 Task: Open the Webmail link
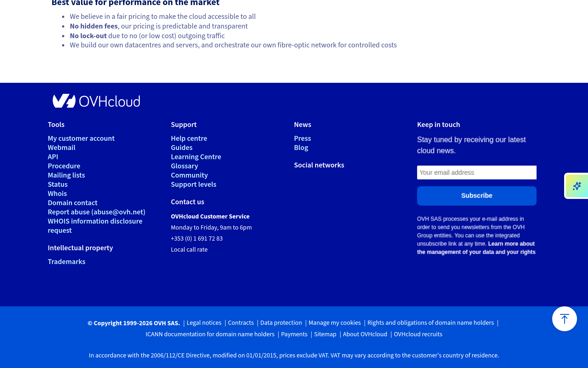click(x=62, y=147)
